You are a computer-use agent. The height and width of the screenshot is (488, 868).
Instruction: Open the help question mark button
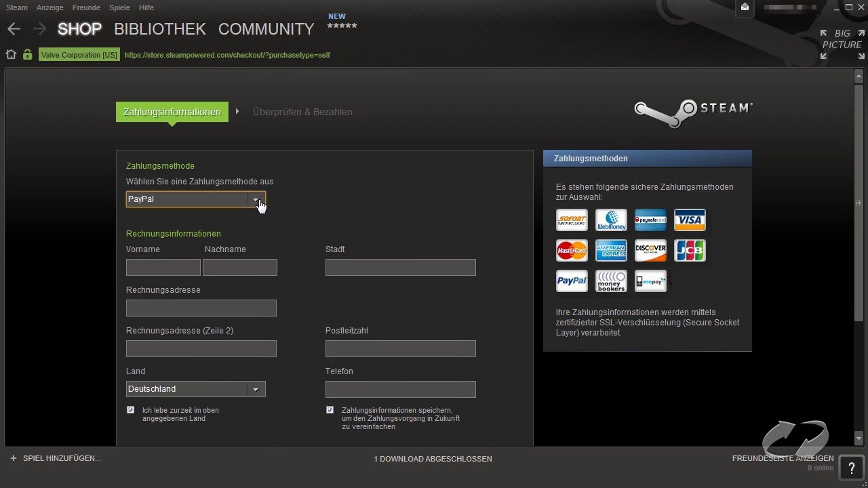pyautogui.click(x=851, y=467)
